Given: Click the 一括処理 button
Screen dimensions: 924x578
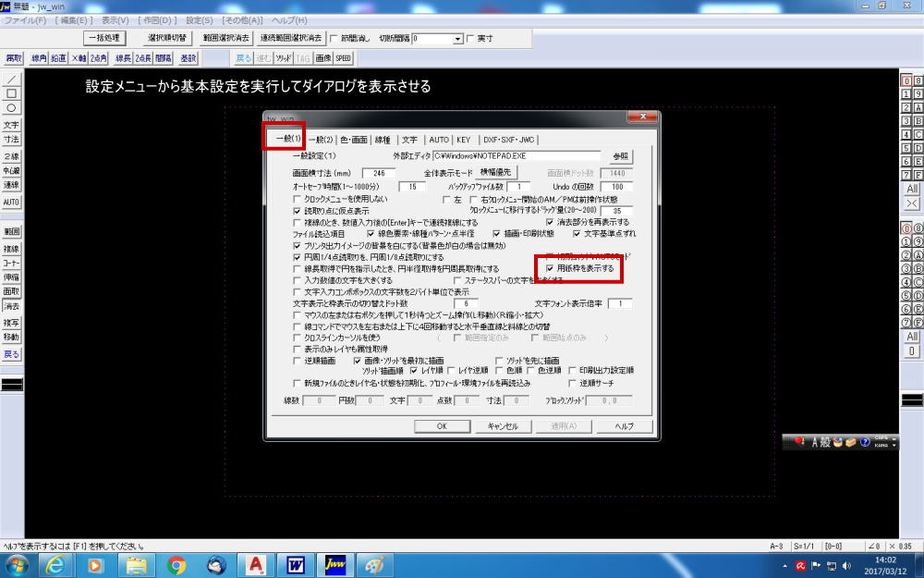Looking at the screenshot, I should click(104, 38).
